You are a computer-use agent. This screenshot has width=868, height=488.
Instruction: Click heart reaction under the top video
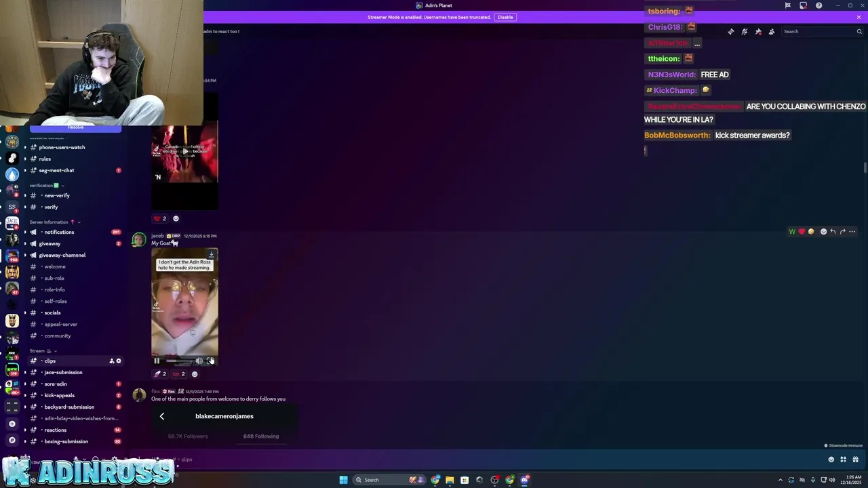pos(160,218)
